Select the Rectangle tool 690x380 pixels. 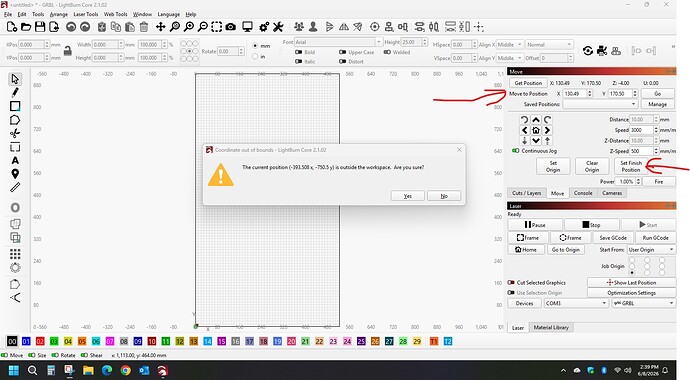click(15, 106)
